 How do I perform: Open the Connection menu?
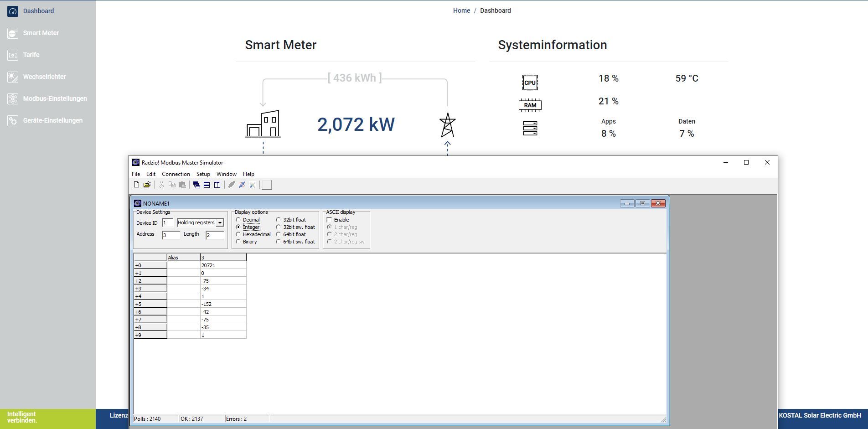[176, 174]
